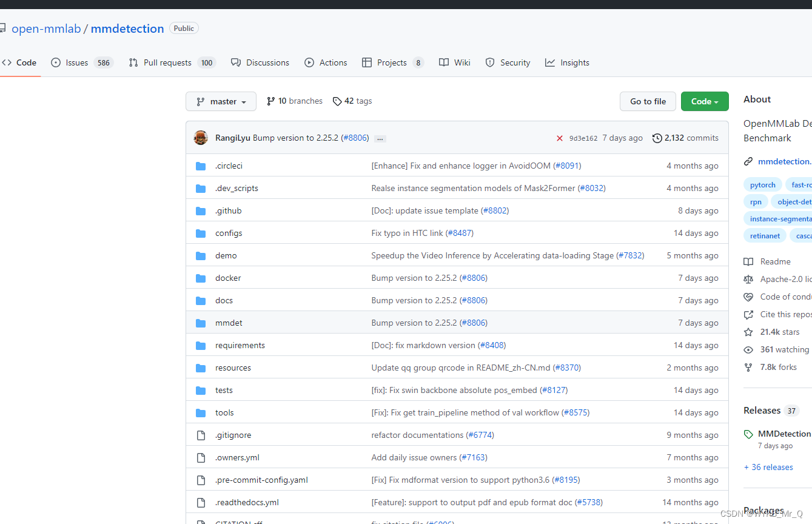
Task: Open the .gitignore file name
Action: click(233, 435)
